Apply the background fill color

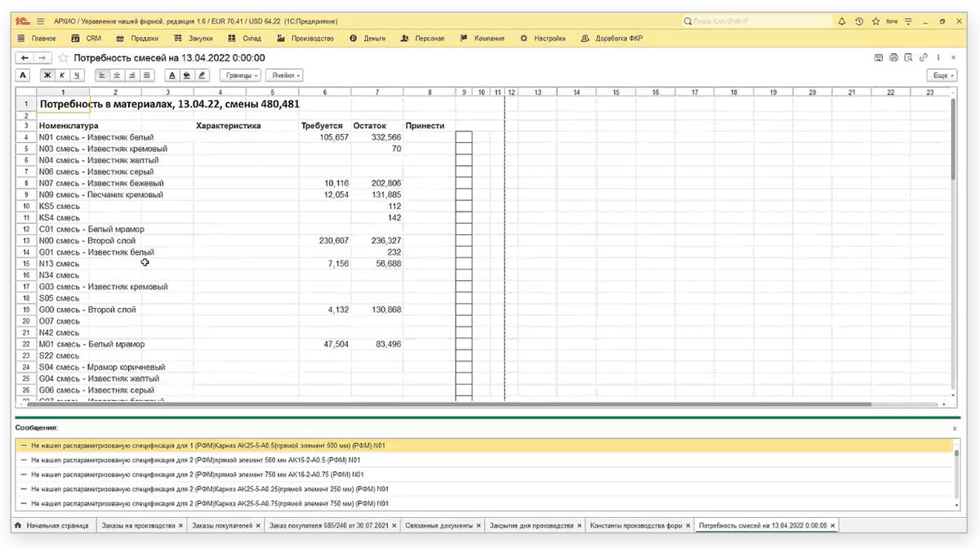coord(186,75)
